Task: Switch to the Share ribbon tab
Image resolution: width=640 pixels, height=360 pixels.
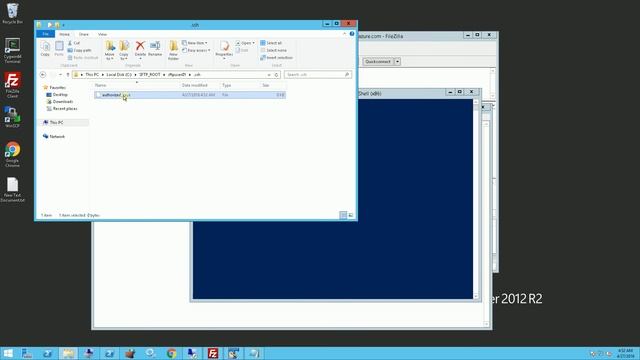Action: (84, 34)
